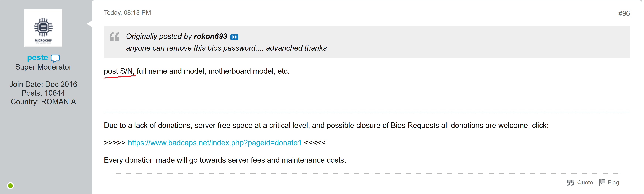
Task: Click the quoted text about the bios password
Action: coord(226,48)
